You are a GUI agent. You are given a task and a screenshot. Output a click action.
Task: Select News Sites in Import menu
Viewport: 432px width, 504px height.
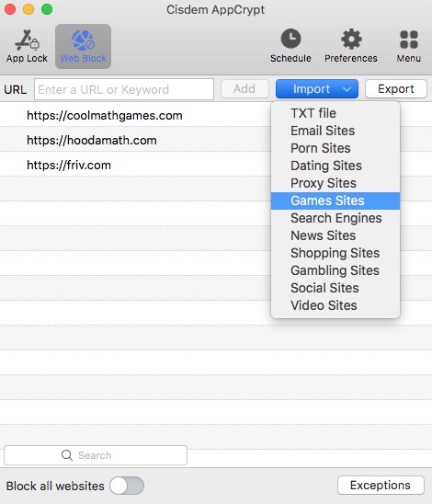(x=335, y=235)
